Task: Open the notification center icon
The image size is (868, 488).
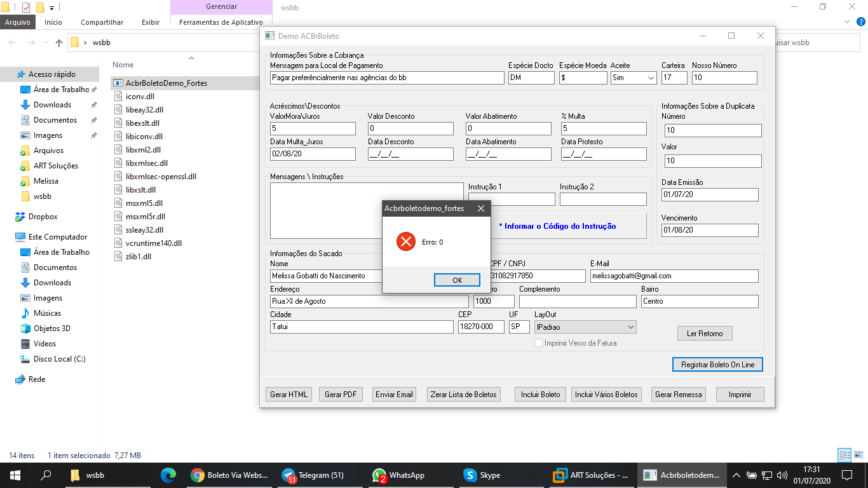Action: click(x=847, y=475)
